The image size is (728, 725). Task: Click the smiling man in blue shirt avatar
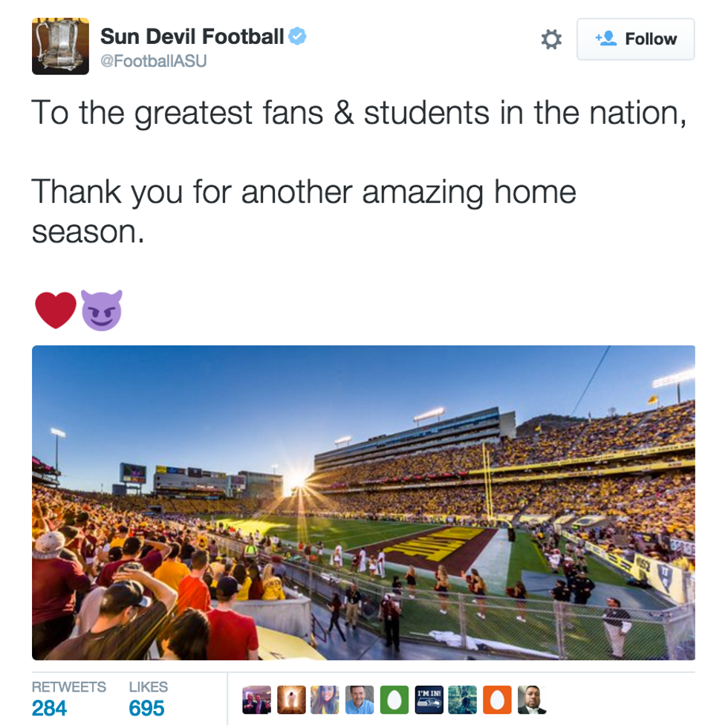pyautogui.click(x=360, y=700)
